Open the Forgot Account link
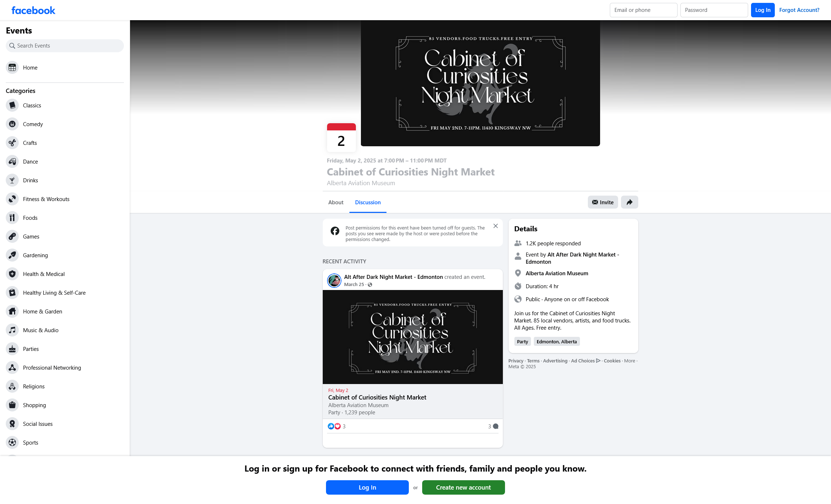This screenshot has width=831, height=504. pos(799,10)
